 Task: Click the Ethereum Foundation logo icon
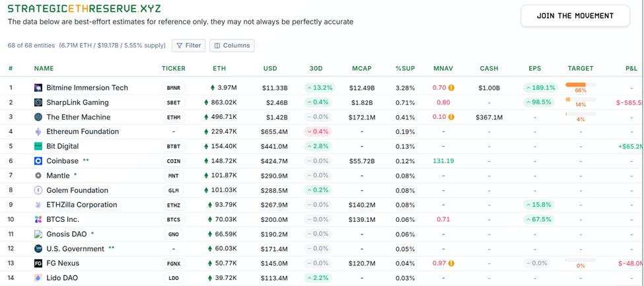pos(38,131)
